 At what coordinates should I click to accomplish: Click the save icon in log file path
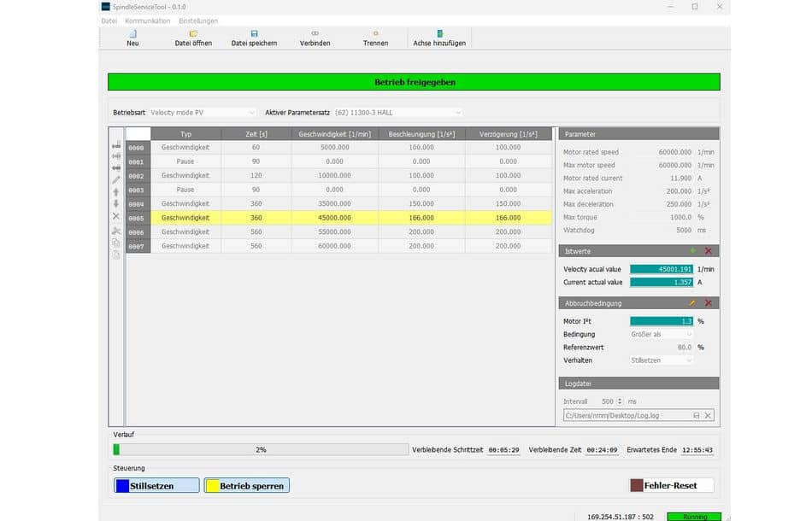click(x=696, y=415)
